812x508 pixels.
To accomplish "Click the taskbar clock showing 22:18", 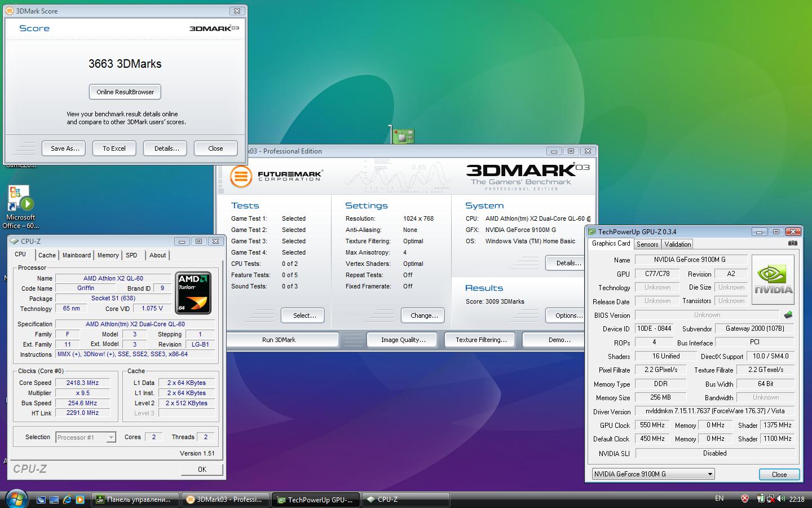I will tap(797, 499).
